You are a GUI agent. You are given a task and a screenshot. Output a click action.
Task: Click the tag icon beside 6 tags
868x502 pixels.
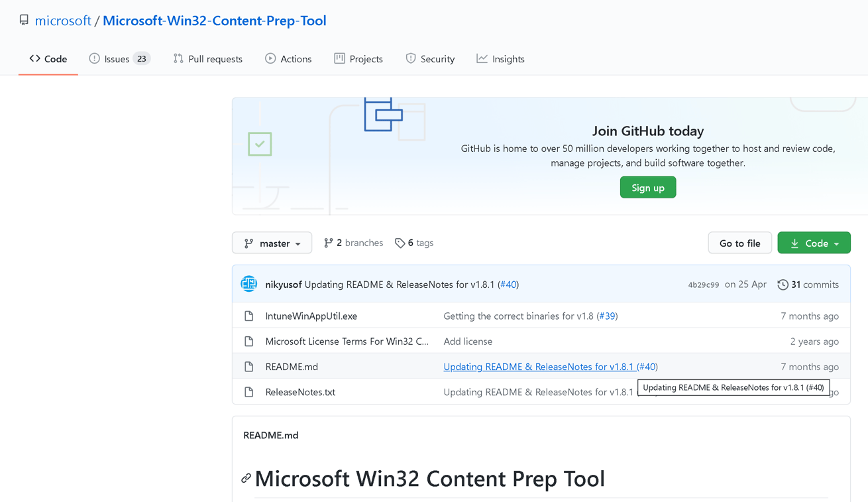click(400, 243)
